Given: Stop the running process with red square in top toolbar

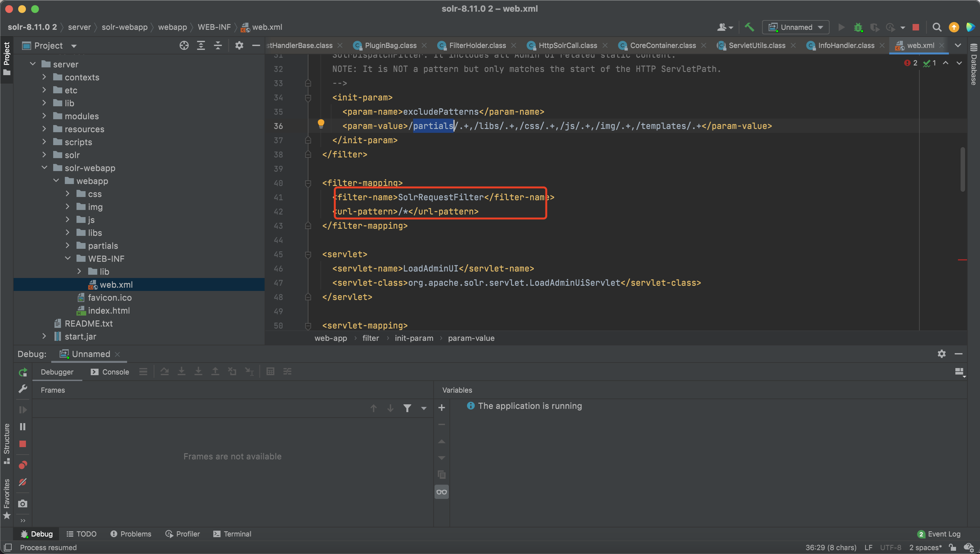Looking at the screenshot, I should pos(916,27).
